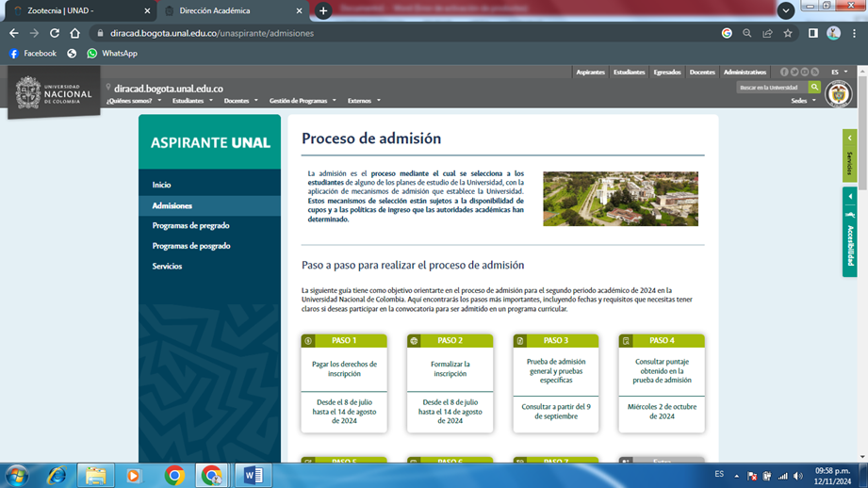The height and width of the screenshot is (488, 868).
Task: Switch to the Zootecnia | UNAD tab
Action: click(x=80, y=11)
